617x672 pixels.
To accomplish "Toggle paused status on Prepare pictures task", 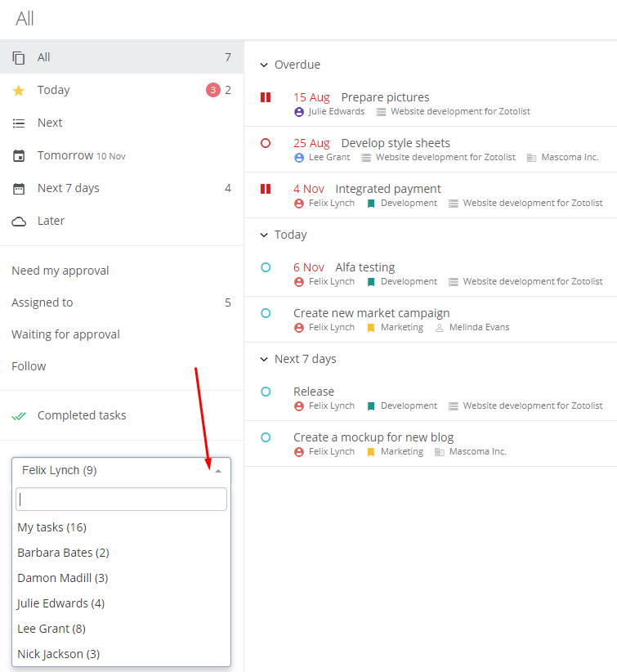I will click(266, 97).
